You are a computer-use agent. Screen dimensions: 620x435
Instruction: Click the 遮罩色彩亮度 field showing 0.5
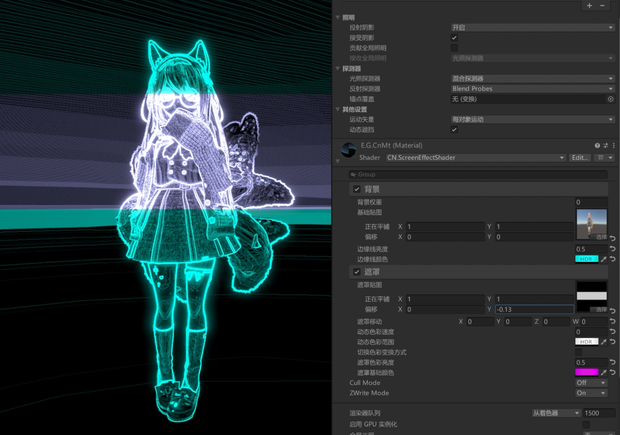pyautogui.click(x=591, y=362)
